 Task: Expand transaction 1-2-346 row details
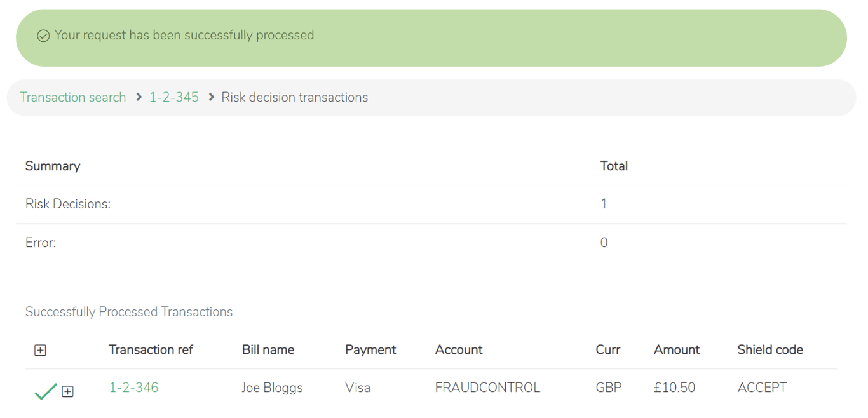pyautogui.click(x=67, y=391)
